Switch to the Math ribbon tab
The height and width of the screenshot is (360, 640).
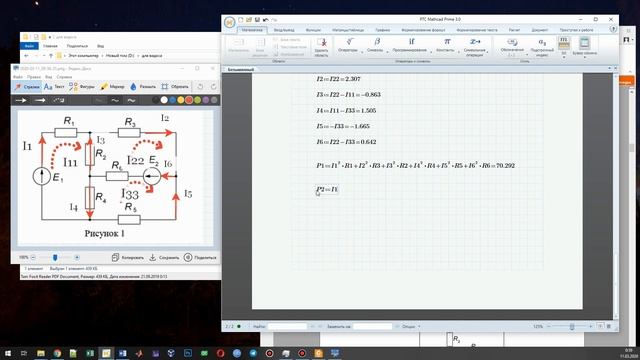tap(252, 30)
